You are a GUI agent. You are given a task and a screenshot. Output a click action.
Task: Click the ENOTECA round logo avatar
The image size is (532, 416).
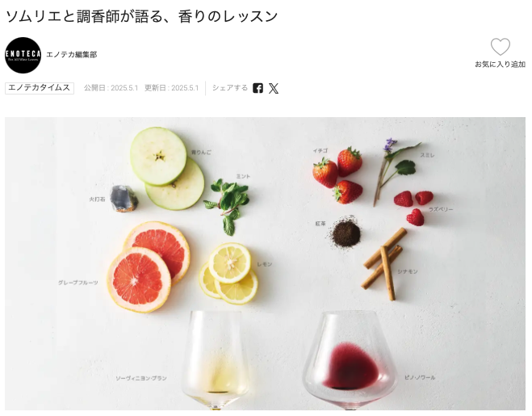(x=23, y=55)
